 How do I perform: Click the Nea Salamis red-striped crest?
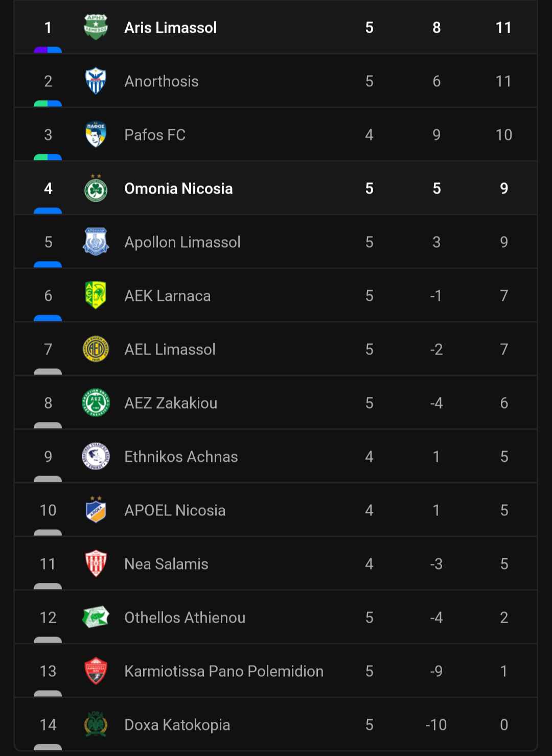(96, 563)
